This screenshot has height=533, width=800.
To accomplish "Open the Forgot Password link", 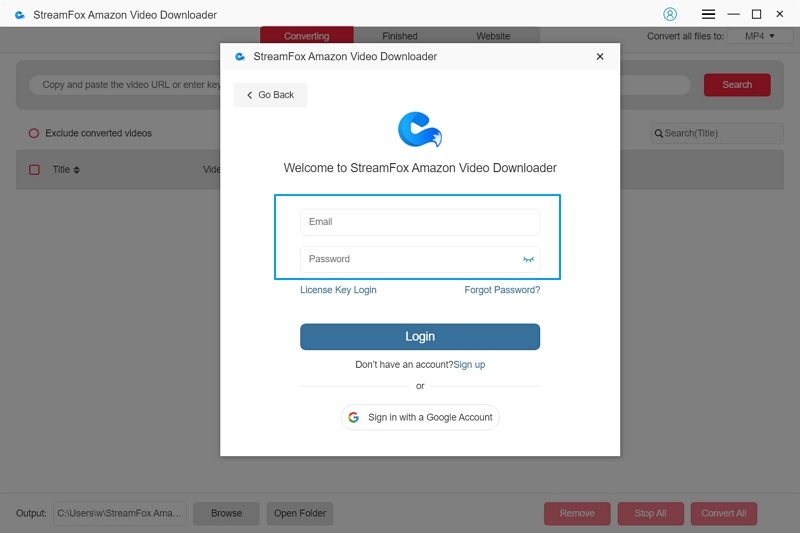I will (502, 290).
